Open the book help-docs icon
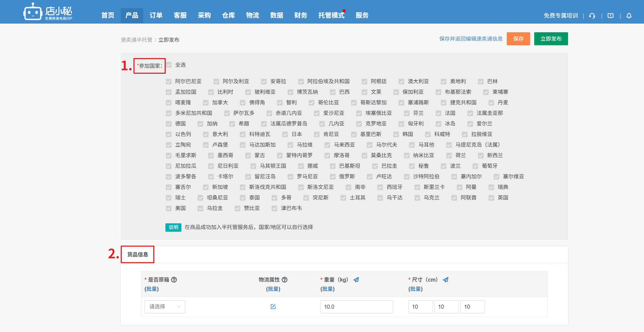 (610, 16)
